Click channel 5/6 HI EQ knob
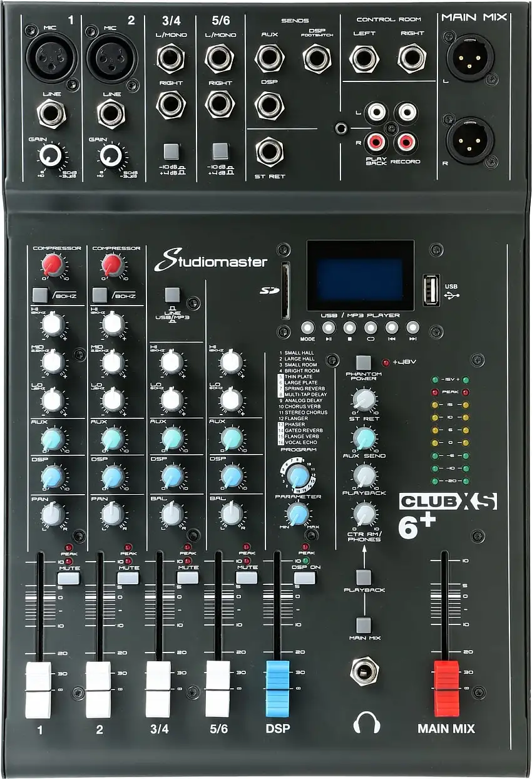The image size is (532, 779). point(232,361)
